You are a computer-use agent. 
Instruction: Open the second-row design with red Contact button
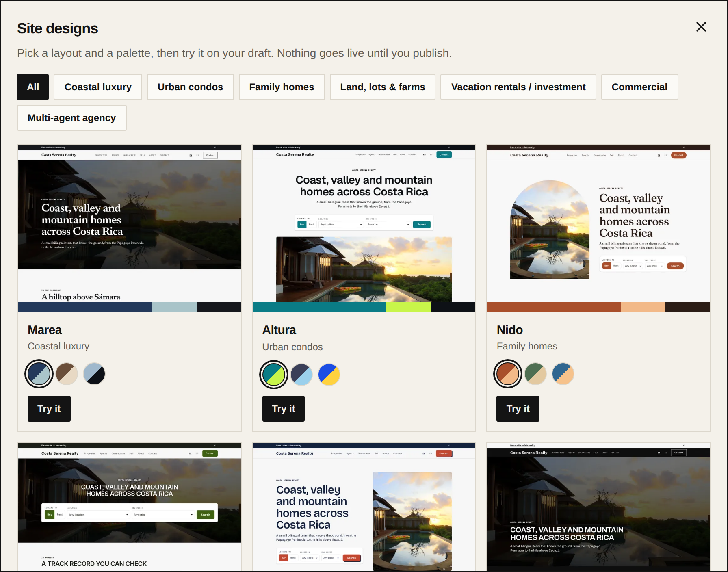(x=364, y=507)
